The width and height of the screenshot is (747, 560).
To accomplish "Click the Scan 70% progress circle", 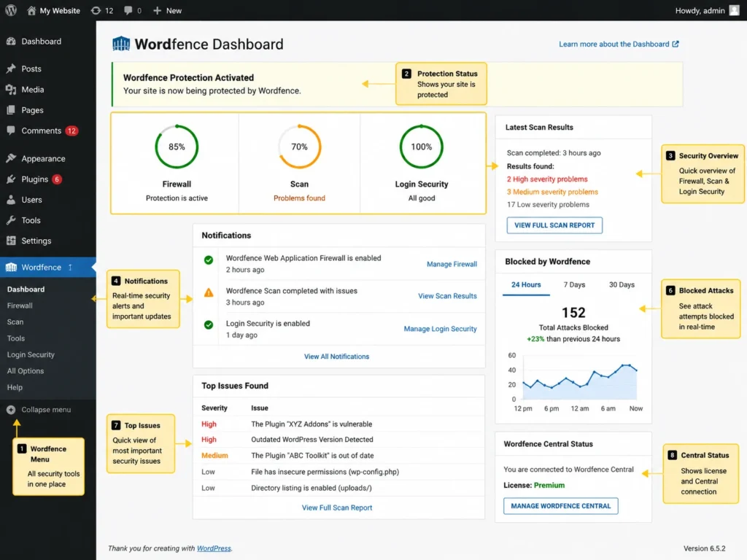I will 299,147.
